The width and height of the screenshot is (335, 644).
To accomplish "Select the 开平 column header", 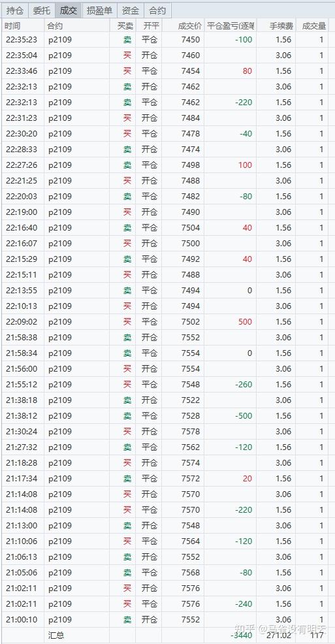I will (149, 26).
